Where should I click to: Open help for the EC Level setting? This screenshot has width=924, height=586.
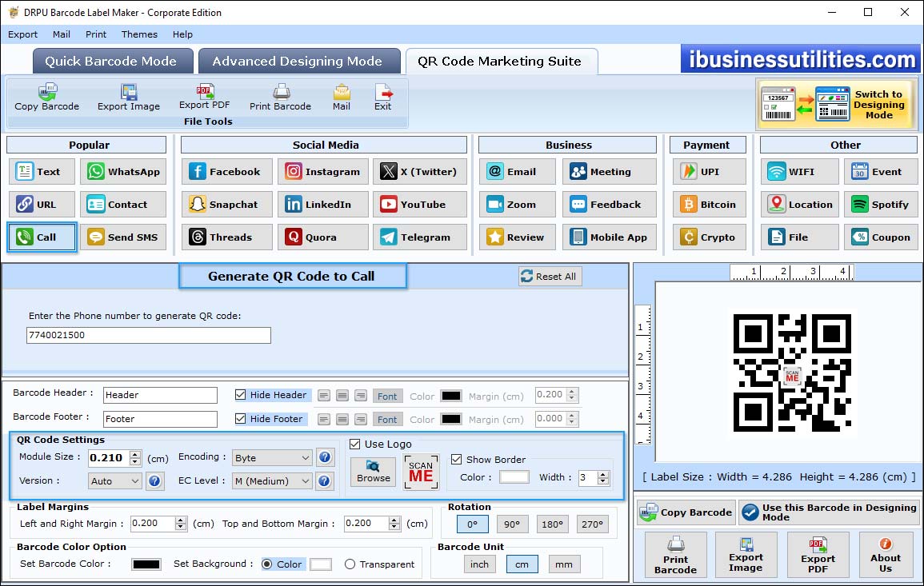click(324, 481)
